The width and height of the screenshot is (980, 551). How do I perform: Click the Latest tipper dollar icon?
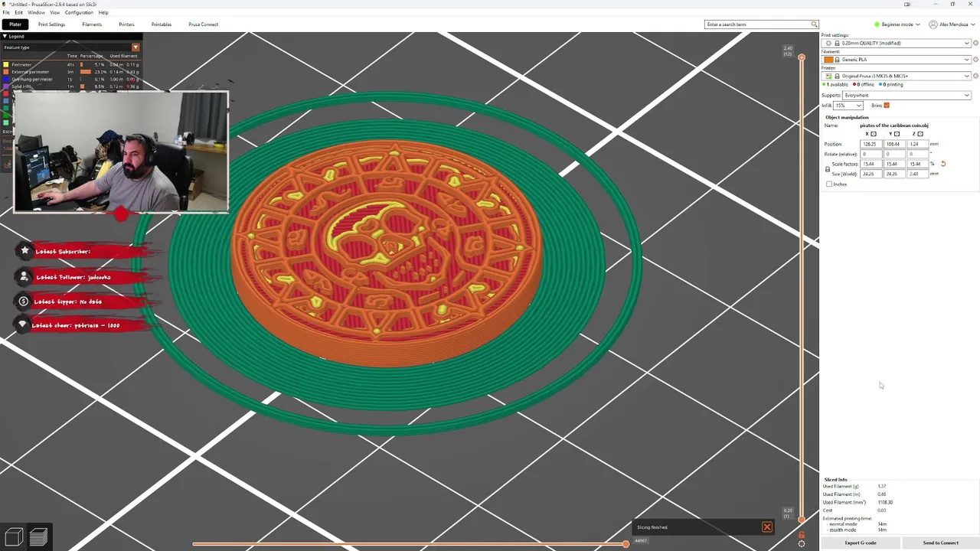coord(24,301)
